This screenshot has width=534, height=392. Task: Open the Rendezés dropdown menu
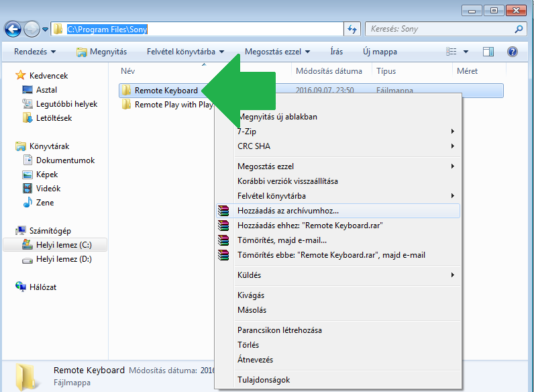[35, 52]
